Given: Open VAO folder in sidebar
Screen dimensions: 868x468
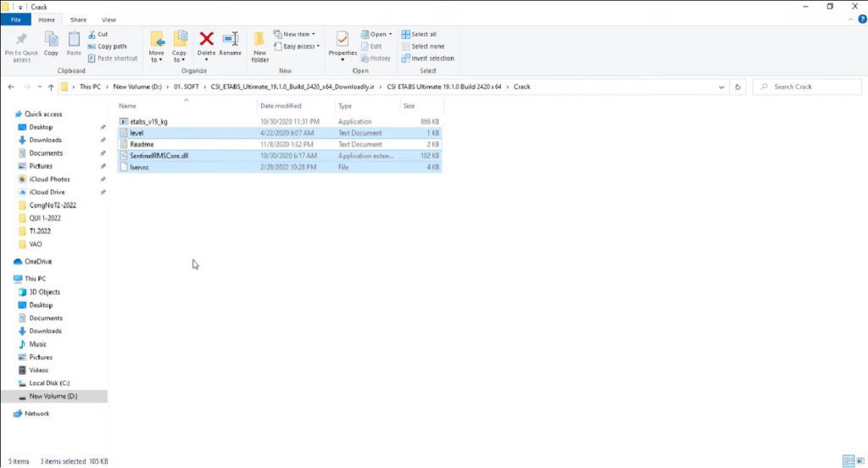Looking at the screenshot, I should pos(35,244).
